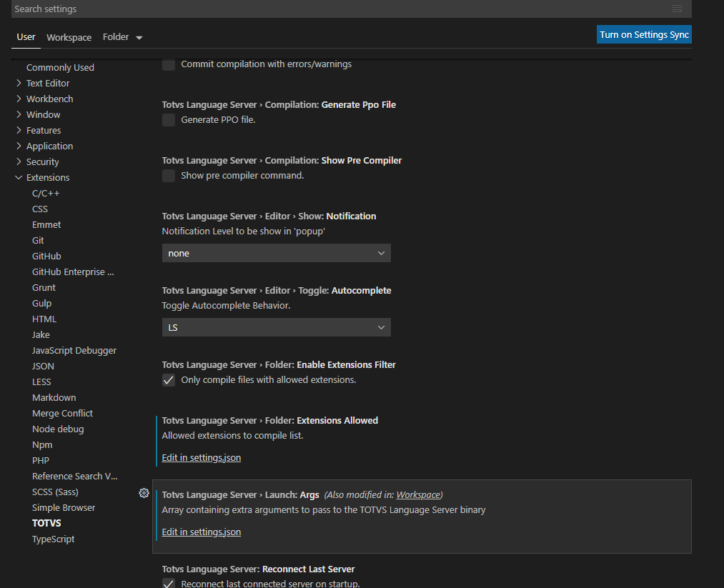Open the Notification Level dropdown showing none
The width and height of the screenshot is (724, 588).
point(276,253)
